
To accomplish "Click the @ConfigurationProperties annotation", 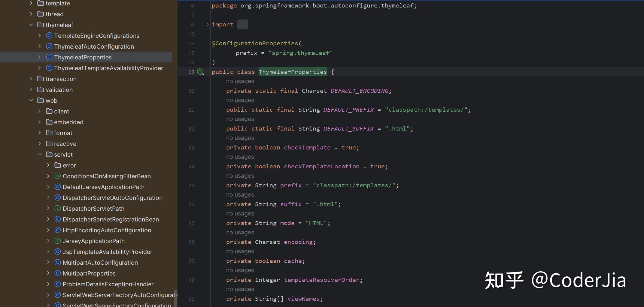I will tap(255, 44).
